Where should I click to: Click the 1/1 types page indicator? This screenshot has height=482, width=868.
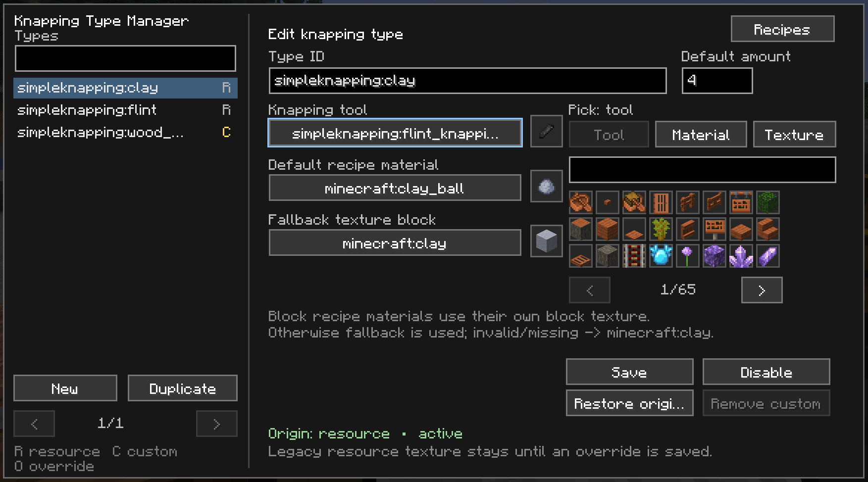tap(110, 423)
